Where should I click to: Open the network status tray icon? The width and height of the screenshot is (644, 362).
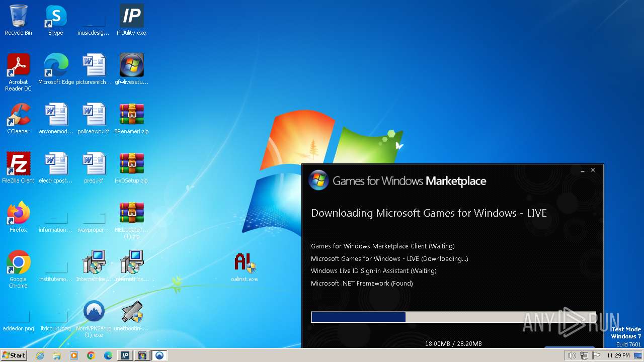click(584, 355)
